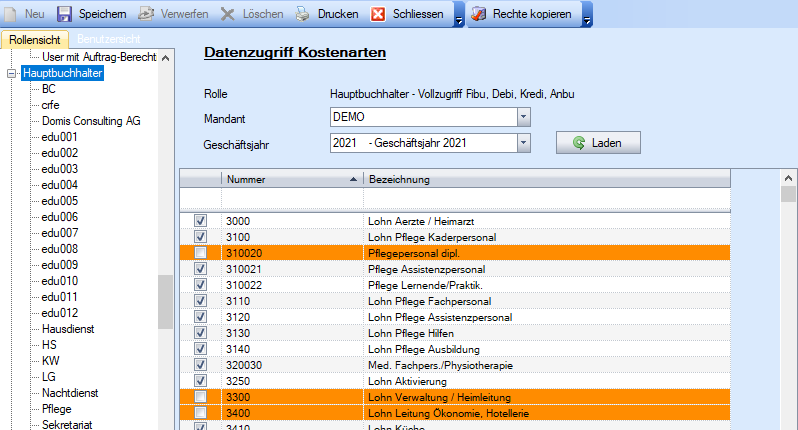Select KW in the tree
Image resolution: width=798 pixels, height=430 pixels.
click(x=50, y=361)
